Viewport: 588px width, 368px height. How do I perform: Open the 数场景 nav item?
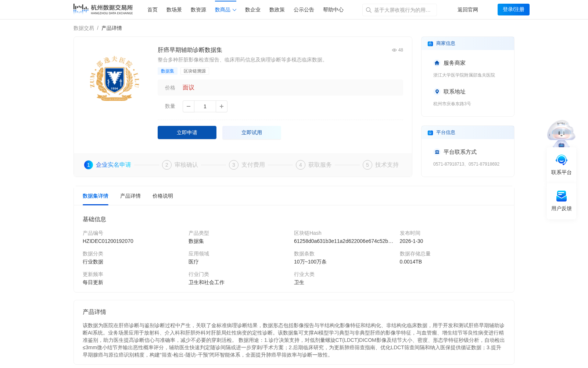point(174,10)
